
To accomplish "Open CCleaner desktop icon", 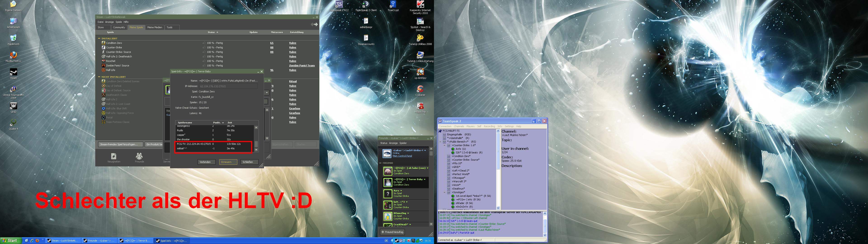I will (x=420, y=89).
